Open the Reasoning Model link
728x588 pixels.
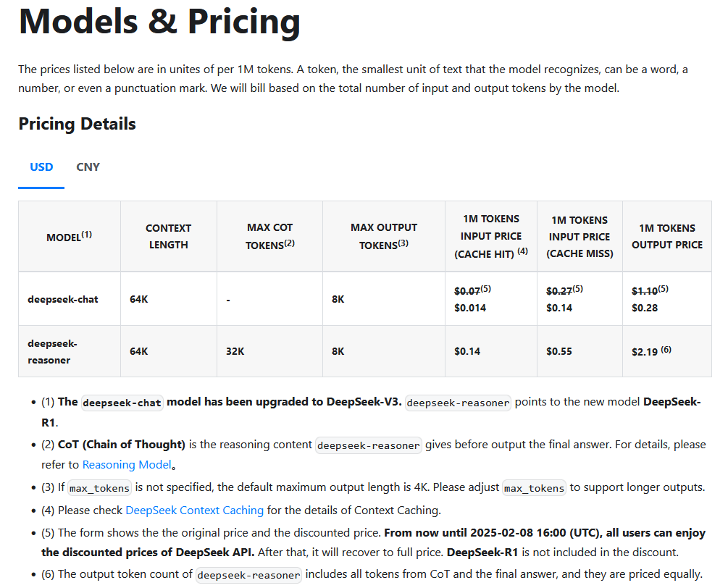click(x=127, y=465)
